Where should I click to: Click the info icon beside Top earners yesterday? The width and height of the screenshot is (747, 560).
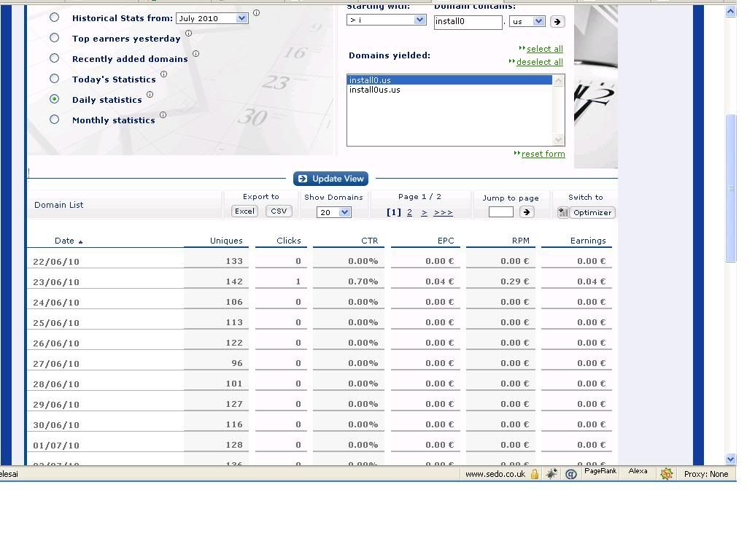(188, 33)
